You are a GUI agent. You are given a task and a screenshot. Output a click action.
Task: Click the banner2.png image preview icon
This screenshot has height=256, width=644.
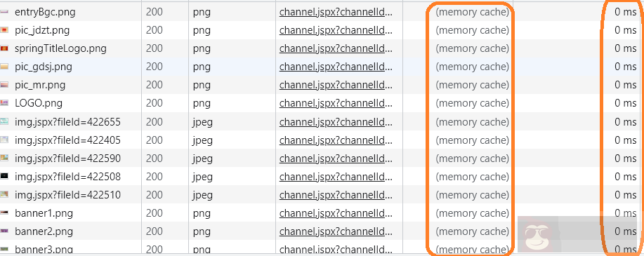(x=4, y=231)
